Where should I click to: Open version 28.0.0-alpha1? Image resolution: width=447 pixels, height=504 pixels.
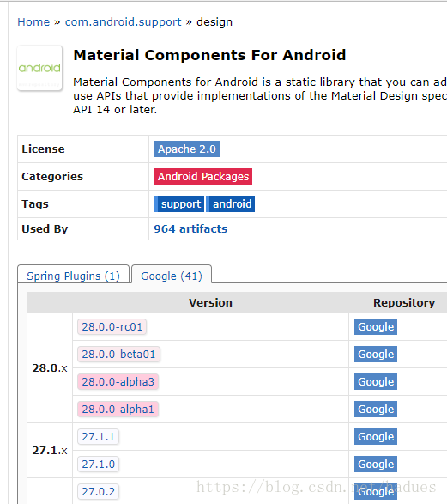tap(118, 410)
